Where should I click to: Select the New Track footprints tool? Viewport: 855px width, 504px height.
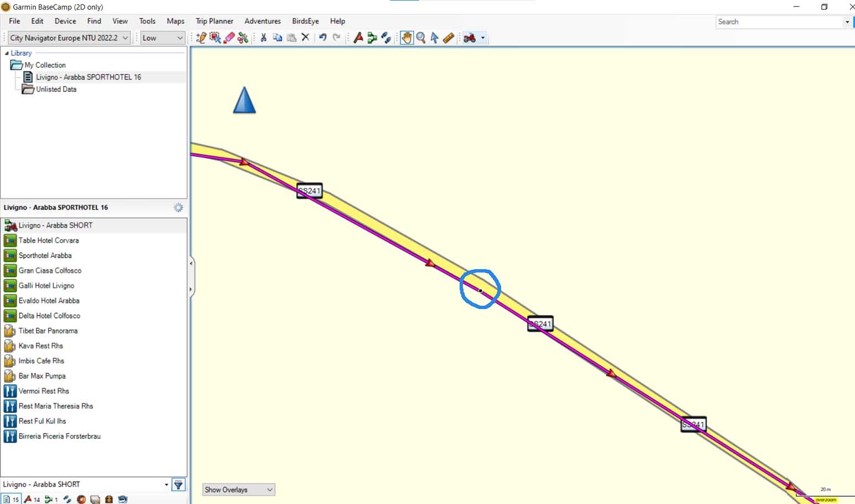coord(386,38)
